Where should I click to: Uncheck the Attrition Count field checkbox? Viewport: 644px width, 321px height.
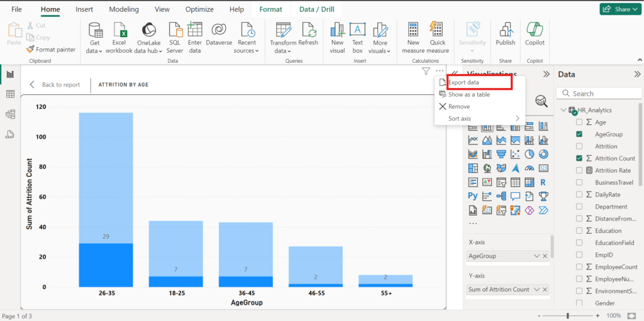click(579, 158)
